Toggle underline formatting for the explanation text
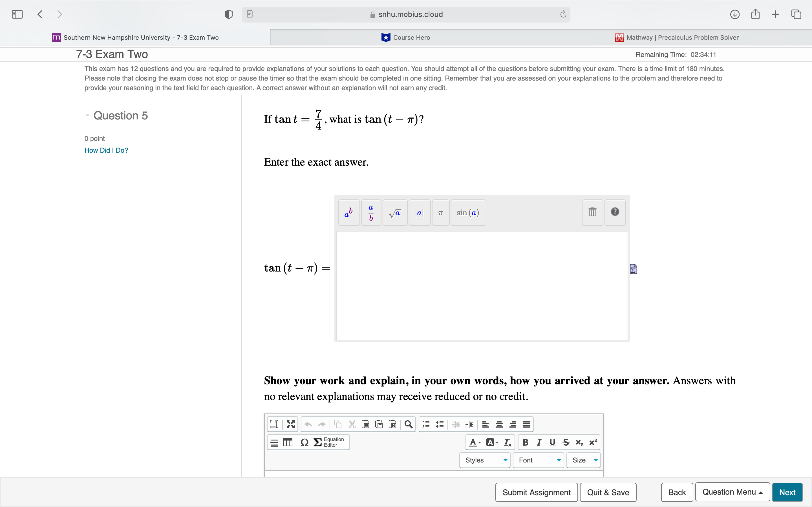The width and height of the screenshot is (812, 507). [x=552, y=442]
